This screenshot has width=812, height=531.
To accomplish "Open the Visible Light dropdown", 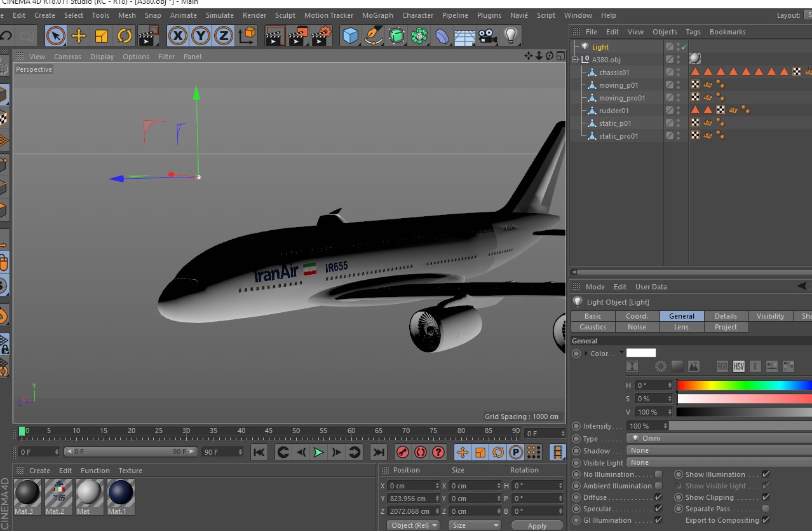I will tap(719, 462).
